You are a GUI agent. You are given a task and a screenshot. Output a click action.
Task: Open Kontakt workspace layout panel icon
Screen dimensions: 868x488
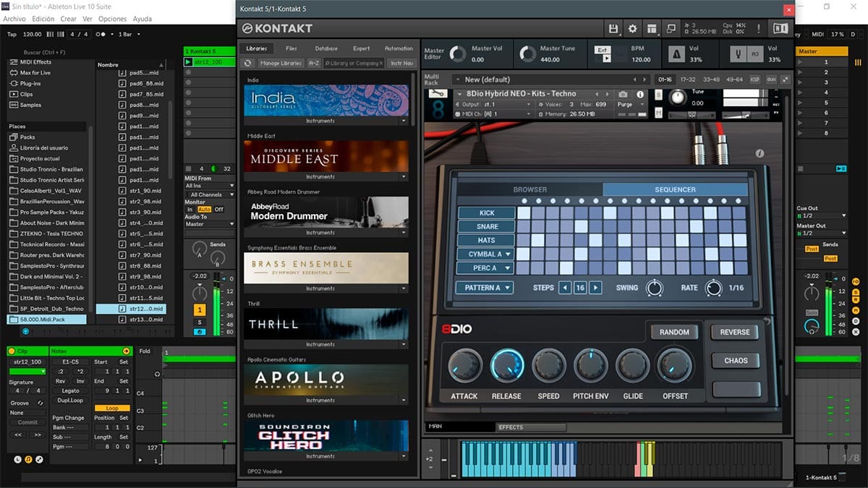(x=652, y=28)
